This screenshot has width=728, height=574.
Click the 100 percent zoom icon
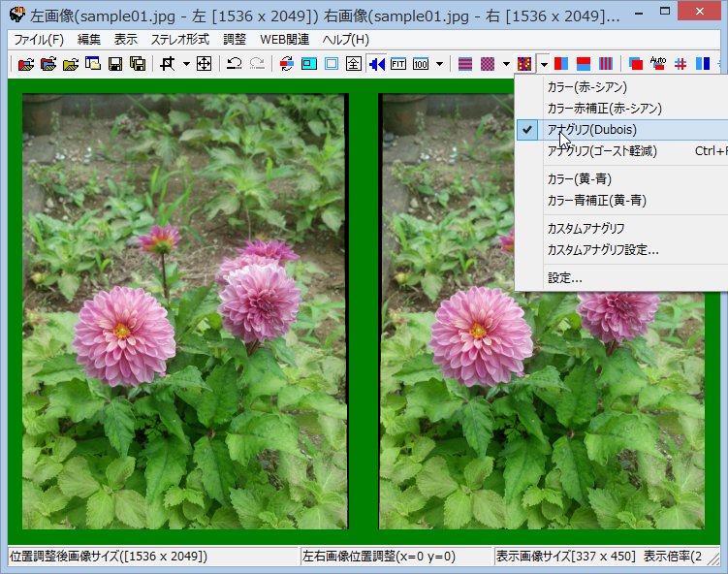tap(421, 64)
